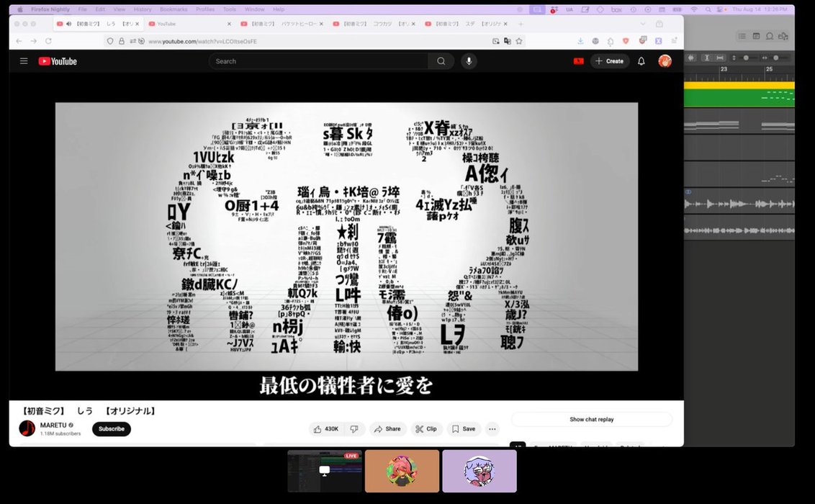Open the MARETU channel name link
The height and width of the screenshot is (504, 815).
coord(53,425)
